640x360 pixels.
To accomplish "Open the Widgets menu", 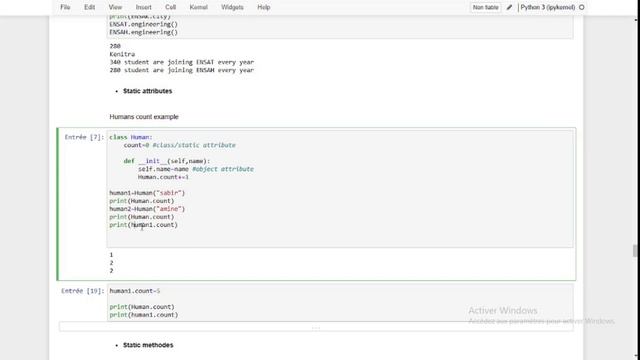I will click(x=232, y=7).
